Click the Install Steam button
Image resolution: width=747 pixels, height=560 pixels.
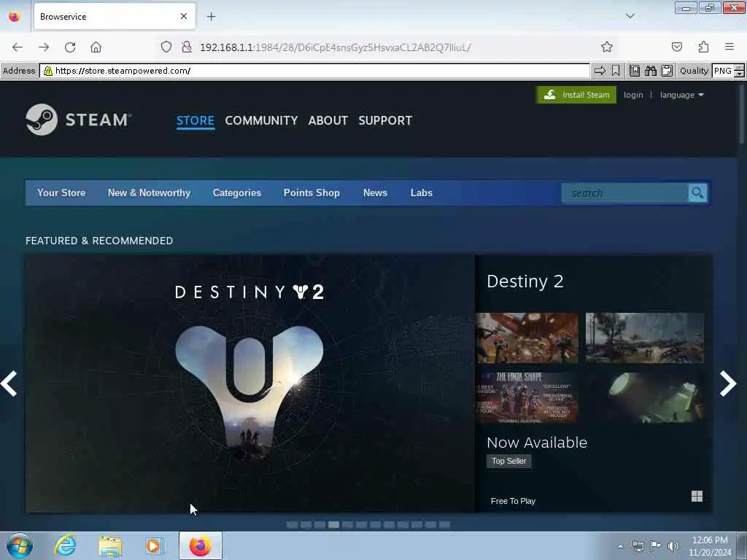[576, 95]
